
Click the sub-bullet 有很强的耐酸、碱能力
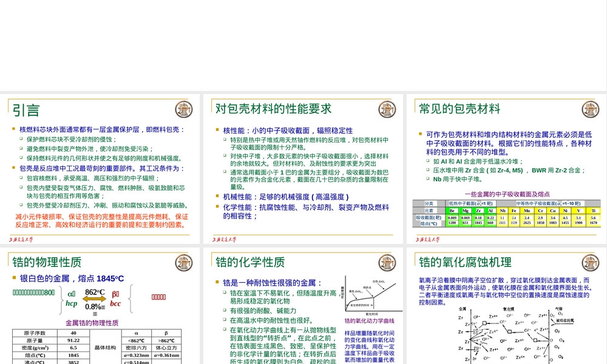[x=263, y=311]
